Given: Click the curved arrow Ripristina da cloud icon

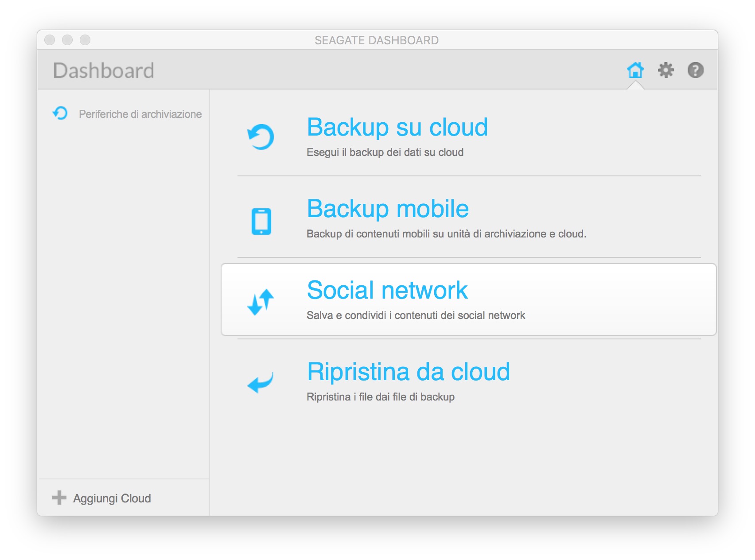Looking at the screenshot, I should [261, 382].
